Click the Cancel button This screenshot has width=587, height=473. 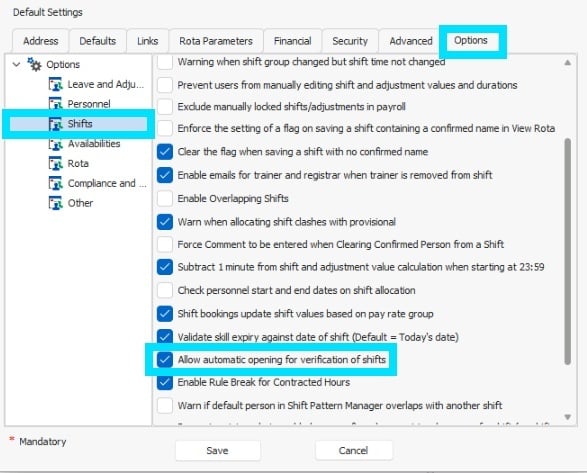point(353,451)
